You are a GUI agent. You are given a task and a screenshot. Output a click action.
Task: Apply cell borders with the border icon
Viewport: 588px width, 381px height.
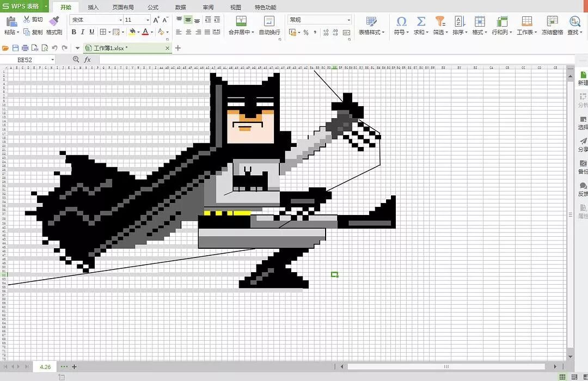click(103, 32)
